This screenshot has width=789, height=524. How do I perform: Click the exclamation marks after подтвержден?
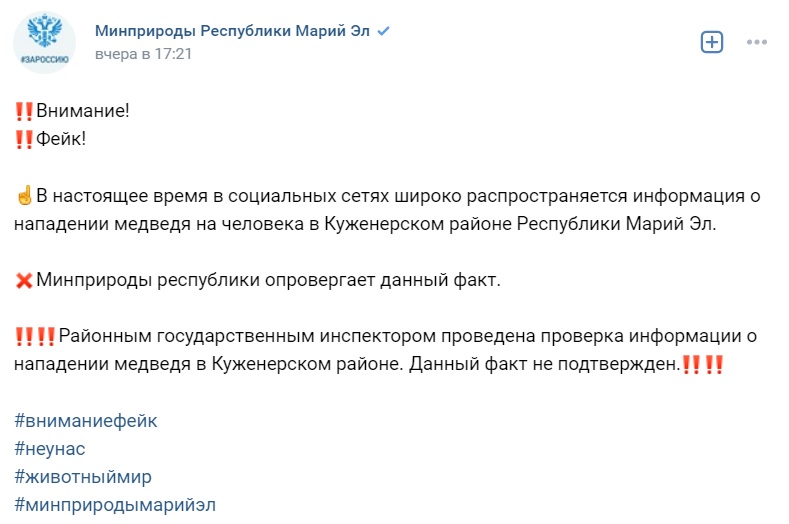pyautogui.click(x=703, y=364)
